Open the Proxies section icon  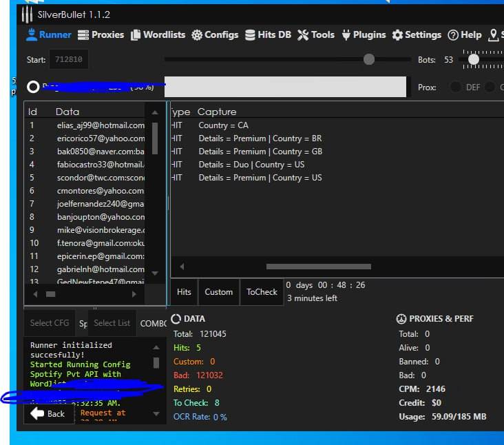[83, 35]
